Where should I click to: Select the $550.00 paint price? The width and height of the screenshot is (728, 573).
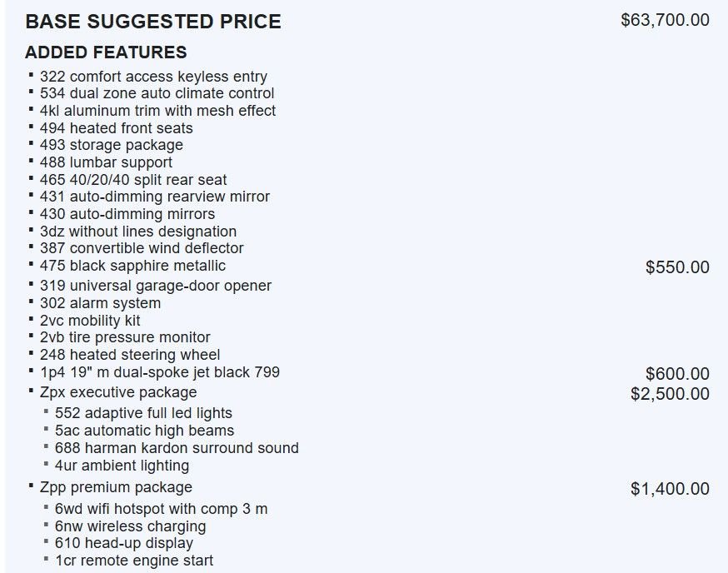coord(677,267)
